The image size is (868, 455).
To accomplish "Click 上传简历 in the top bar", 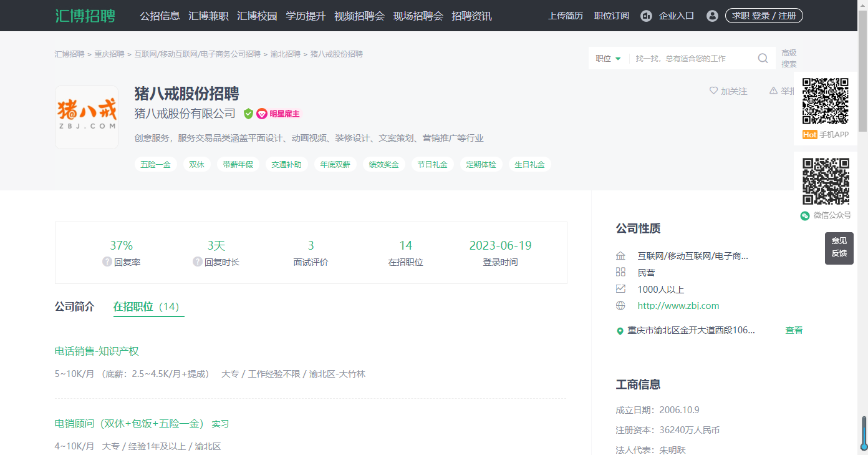I will 566,16.
